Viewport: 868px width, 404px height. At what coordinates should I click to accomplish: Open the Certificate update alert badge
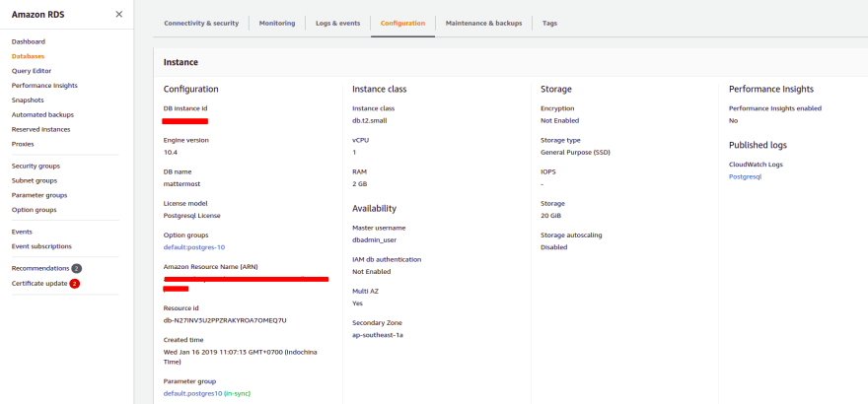(74, 284)
